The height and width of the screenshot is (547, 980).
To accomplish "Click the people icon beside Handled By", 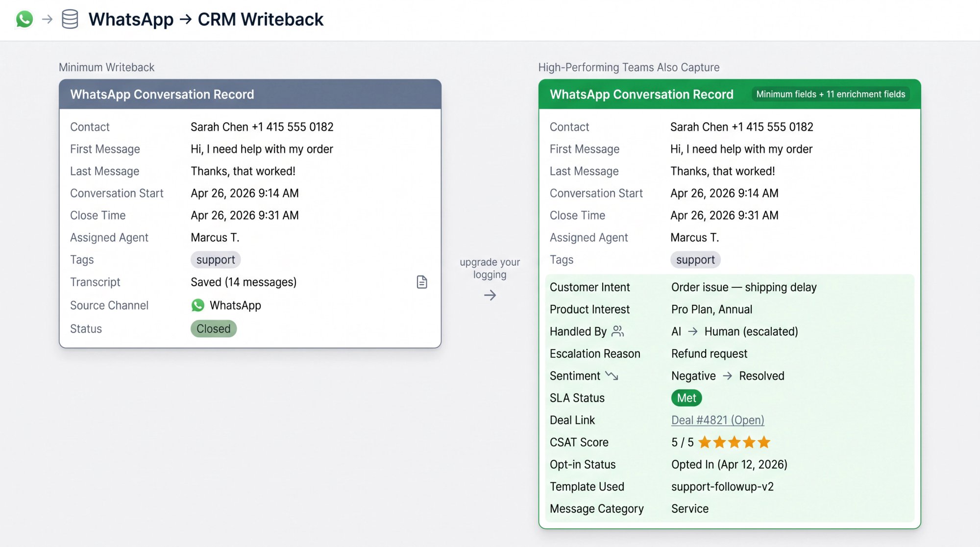I will (x=618, y=331).
